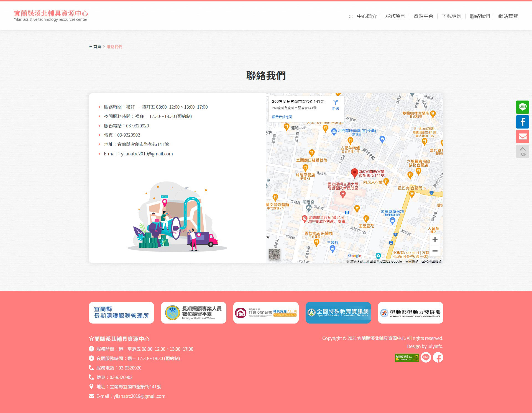Screen dimensions: 532x413
Task: Open the LINE share icon on right sidebar
Action: (522, 107)
